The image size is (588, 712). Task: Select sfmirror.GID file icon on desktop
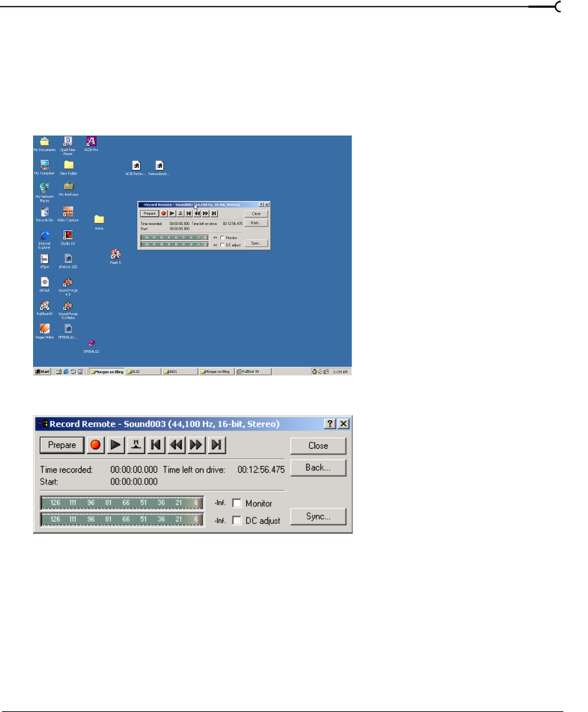pos(68,261)
